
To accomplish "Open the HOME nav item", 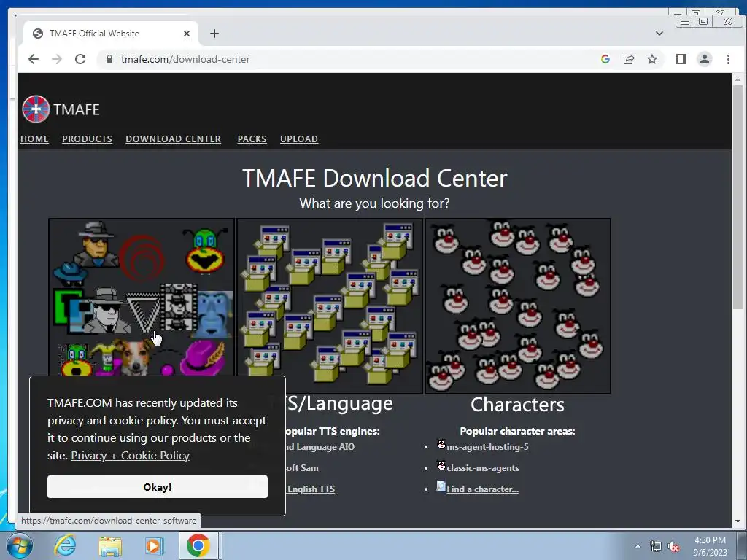I will 34,139.
